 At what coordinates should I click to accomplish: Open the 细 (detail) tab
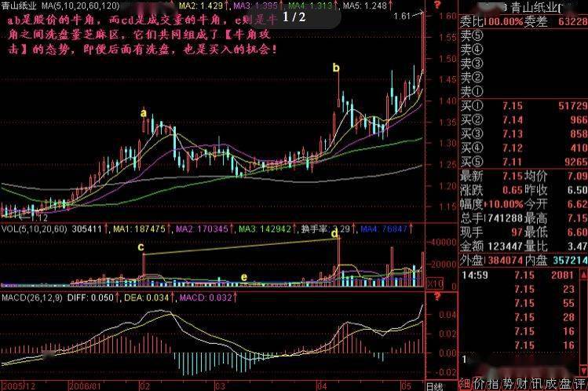coord(465,383)
